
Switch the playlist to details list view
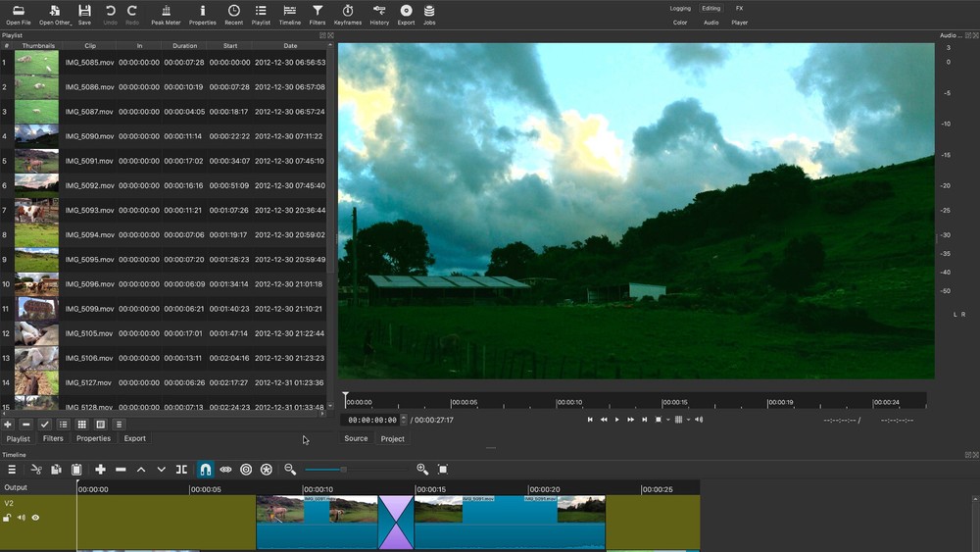pos(63,425)
